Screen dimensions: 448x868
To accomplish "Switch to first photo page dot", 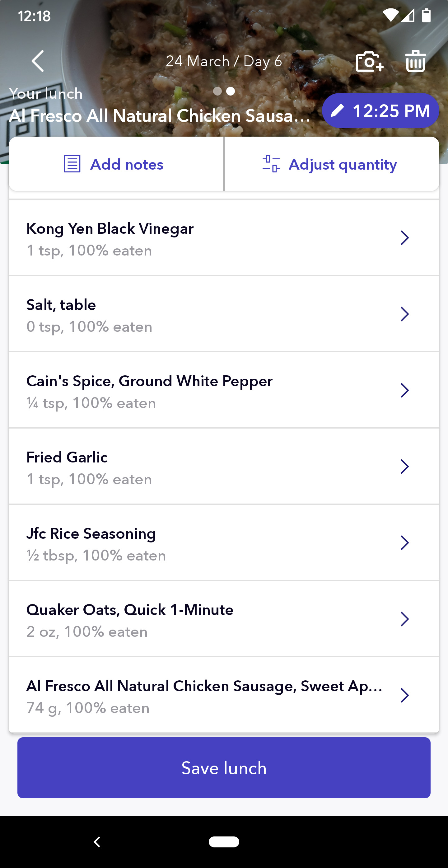I will pyautogui.click(x=217, y=91).
